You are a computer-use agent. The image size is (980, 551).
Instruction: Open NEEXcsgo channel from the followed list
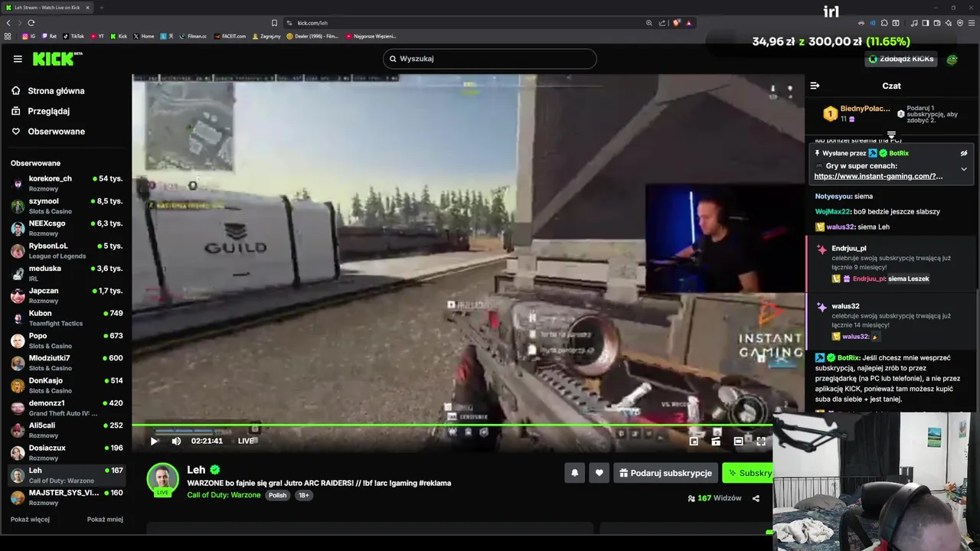66,227
